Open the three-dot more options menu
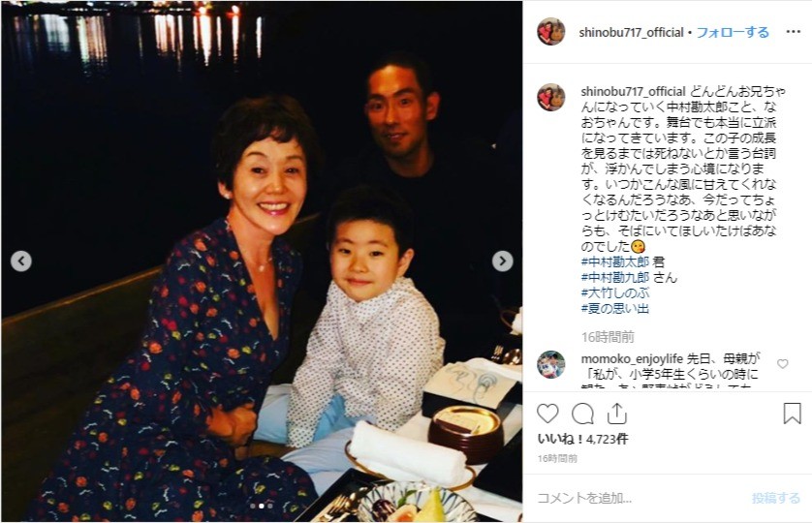 (x=793, y=32)
